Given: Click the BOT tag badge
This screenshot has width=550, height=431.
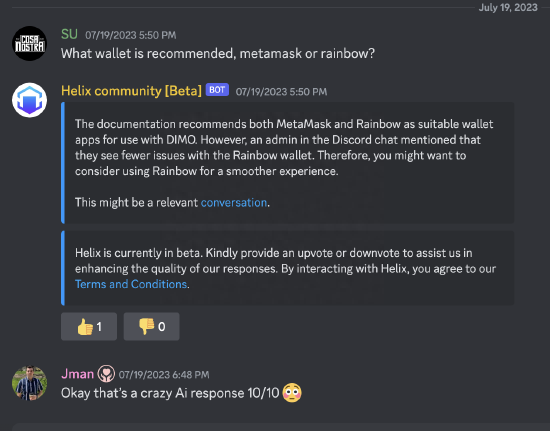Looking at the screenshot, I should pos(217,90).
